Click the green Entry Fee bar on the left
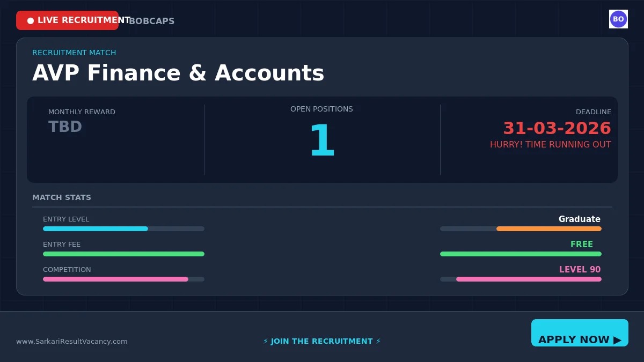Image resolution: width=644 pixels, height=362 pixels. pos(123,254)
